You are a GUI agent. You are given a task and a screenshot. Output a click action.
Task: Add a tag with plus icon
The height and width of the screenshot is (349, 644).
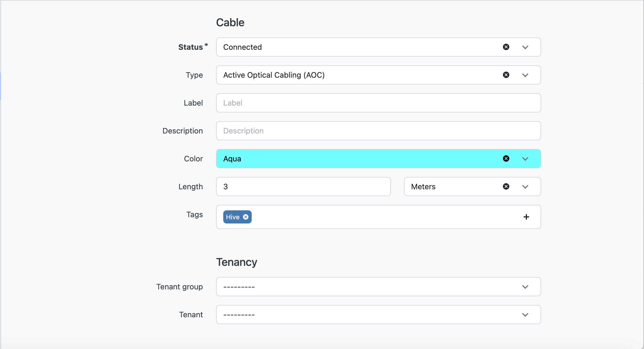point(526,217)
